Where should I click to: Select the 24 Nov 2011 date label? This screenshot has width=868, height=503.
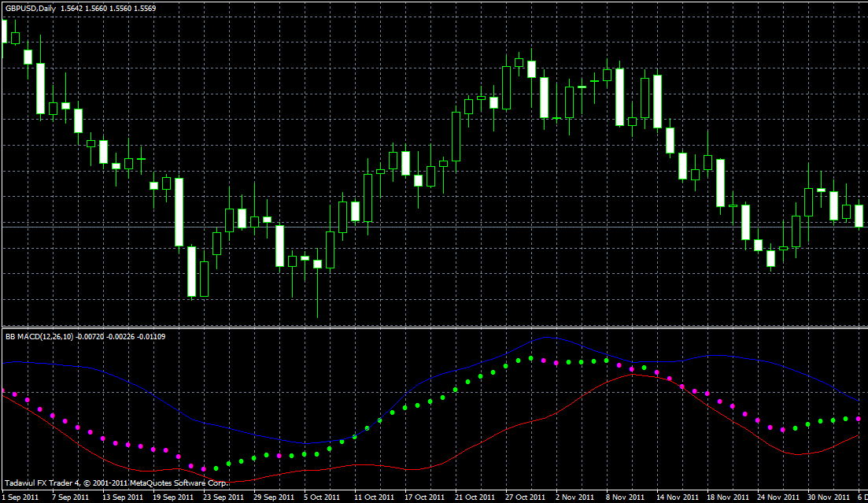tap(778, 497)
